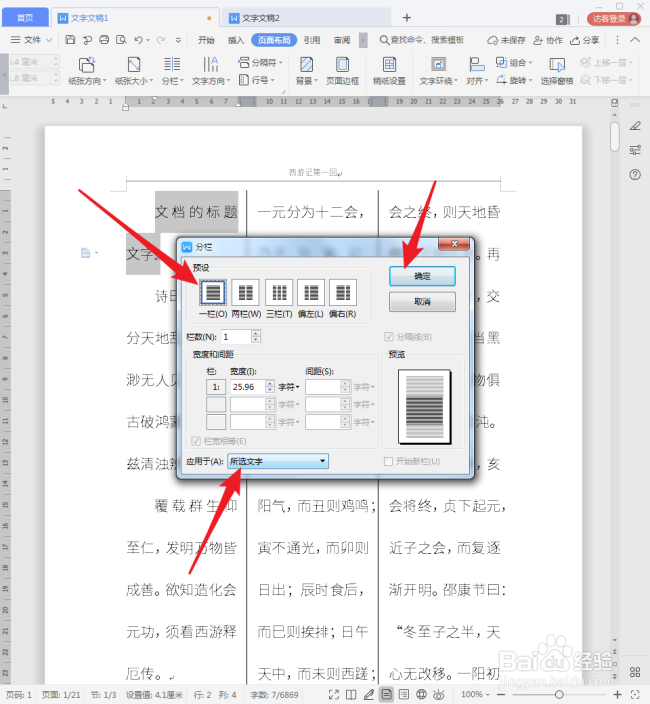Click the 取消 Cancel button in the dialog
This screenshot has height=704, width=650.
422,302
